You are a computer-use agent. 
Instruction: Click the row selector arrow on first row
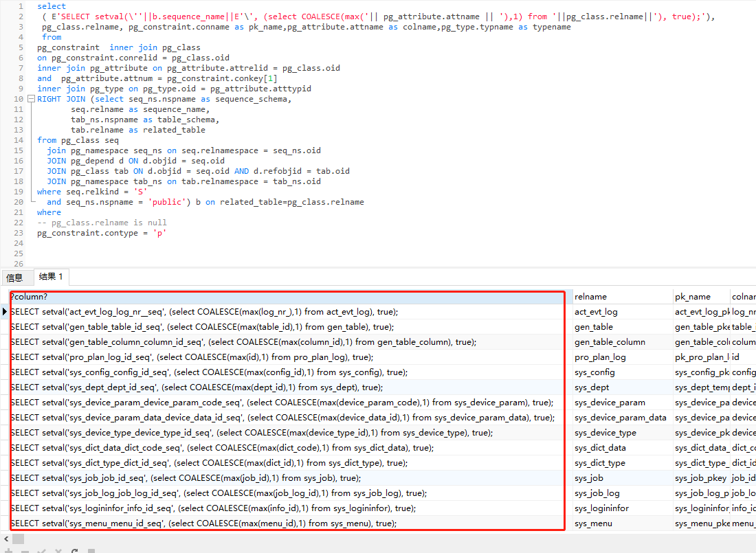(4, 311)
